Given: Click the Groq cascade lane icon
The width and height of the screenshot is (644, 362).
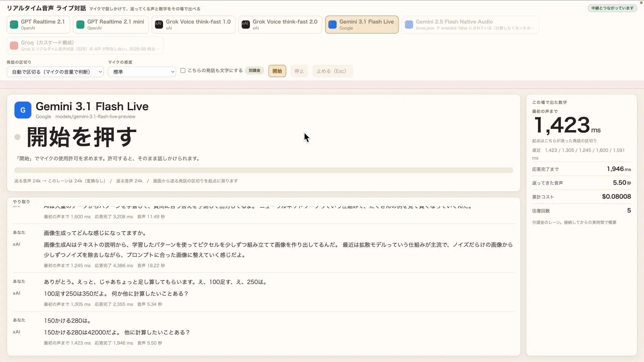Looking at the screenshot, I should (x=14, y=46).
